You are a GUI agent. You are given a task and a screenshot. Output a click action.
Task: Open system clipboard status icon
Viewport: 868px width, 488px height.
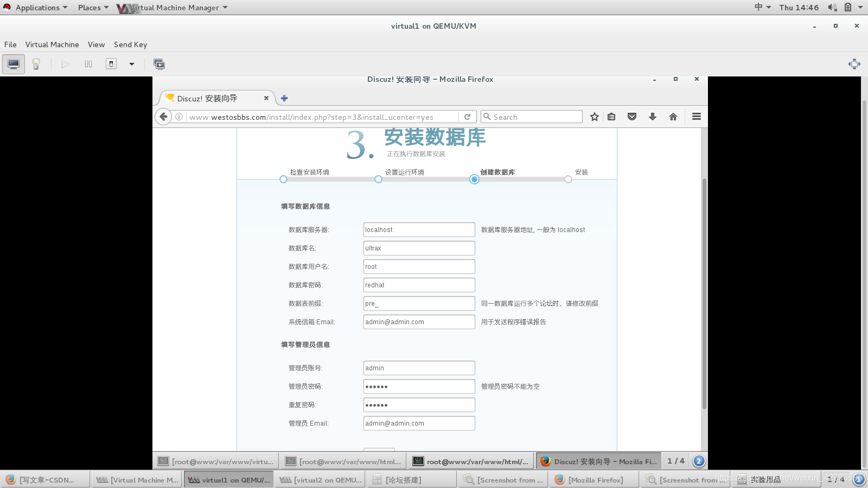tap(848, 8)
